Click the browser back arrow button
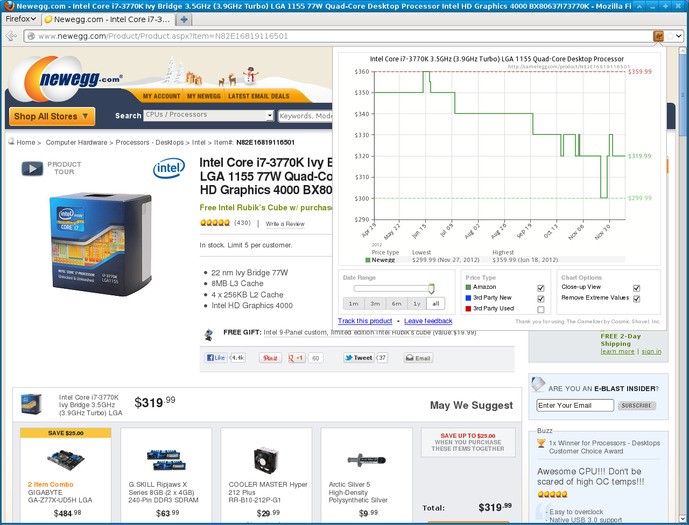The image size is (689, 525). pos(11,36)
